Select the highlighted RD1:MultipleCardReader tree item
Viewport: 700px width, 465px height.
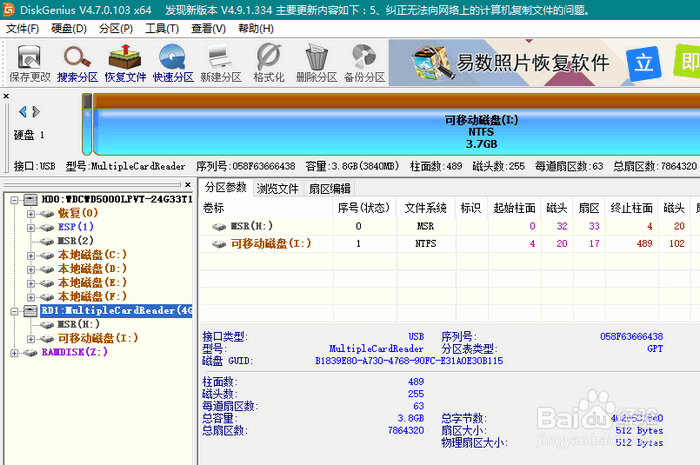116,311
